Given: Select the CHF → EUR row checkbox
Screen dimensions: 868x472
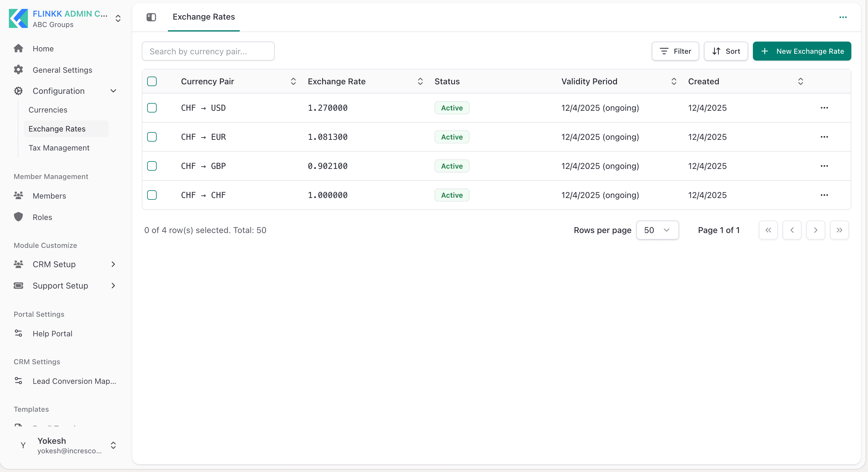Looking at the screenshot, I should (152, 137).
